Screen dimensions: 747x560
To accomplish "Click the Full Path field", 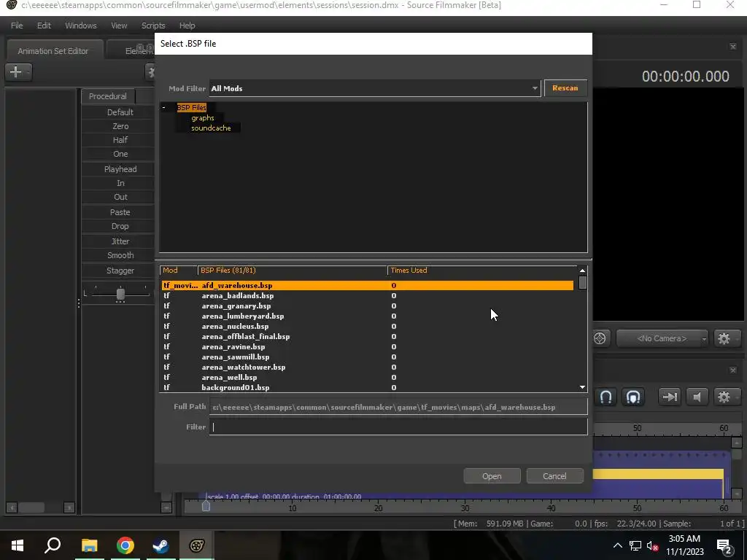I will point(398,407).
